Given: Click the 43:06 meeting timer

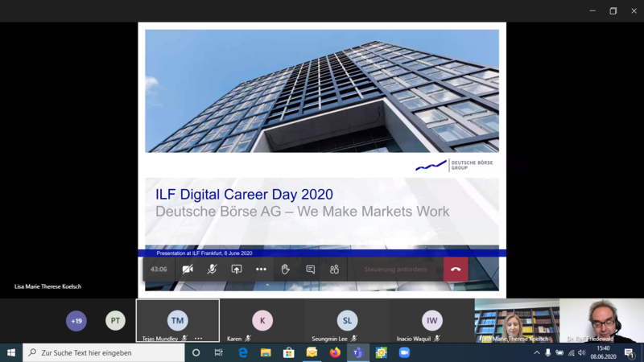Looking at the screenshot, I should point(159,269).
